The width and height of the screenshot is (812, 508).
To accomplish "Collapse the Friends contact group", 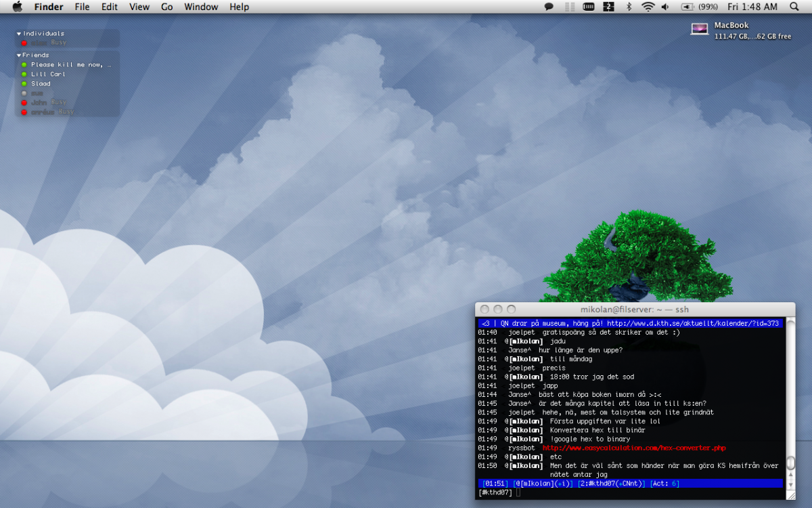I will coord(20,56).
